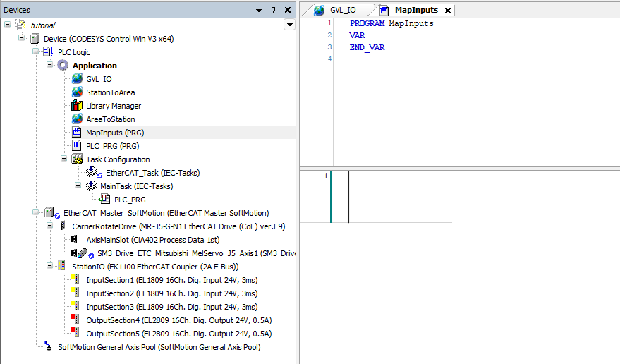Image resolution: width=620 pixels, height=364 pixels.
Task: Click the EtherCAT_Task icon
Action: point(94,173)
